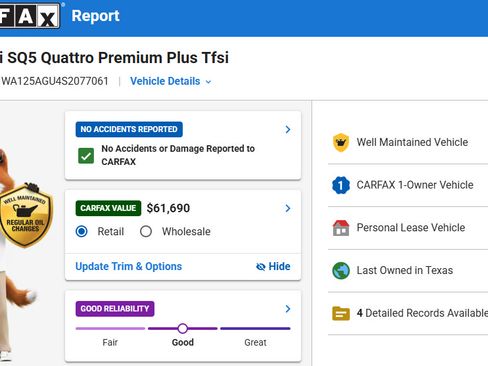Screen dimensions: 488x366
Task: Click the 4 Detailed Records Available text
Action: point(422,313)
